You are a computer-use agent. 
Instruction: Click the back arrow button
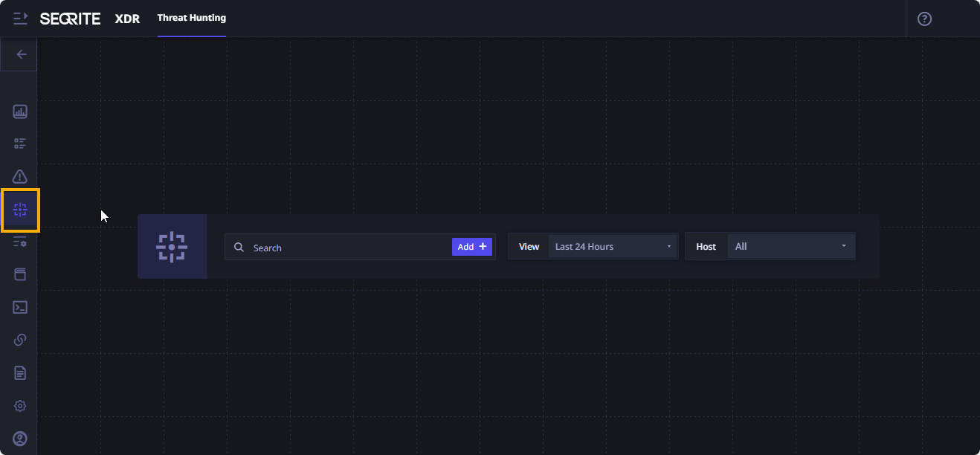tap(21, 54)
